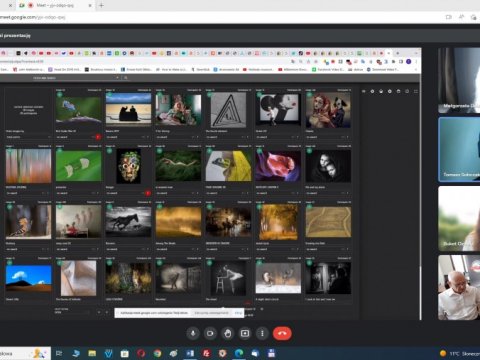Screen dimensions: 480x360
Task: Select Buket participant video tile
Action: point(459,218)
